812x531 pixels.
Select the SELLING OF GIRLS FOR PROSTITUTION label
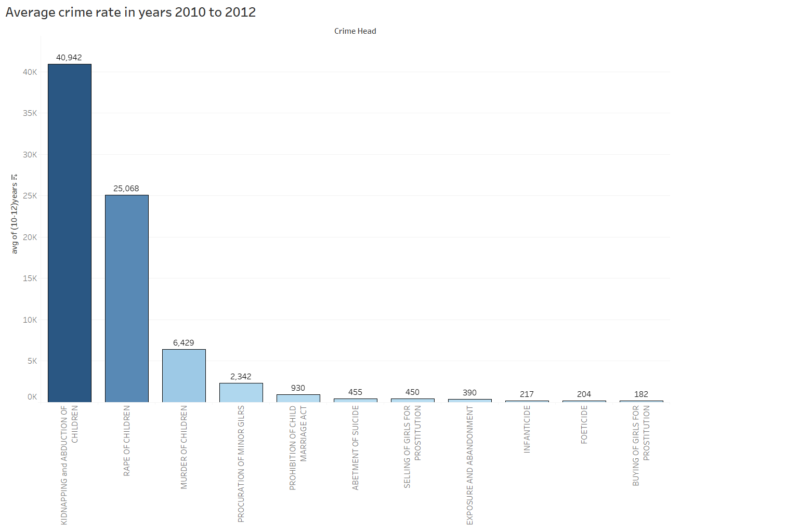click(412, 446)
